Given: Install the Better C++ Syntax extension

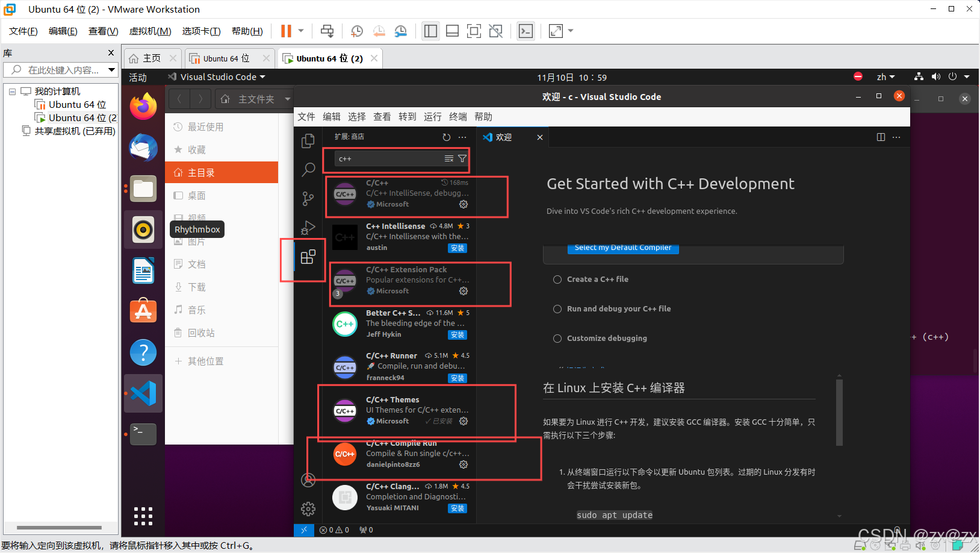Looking at the screenshot, I should (457, 335).
